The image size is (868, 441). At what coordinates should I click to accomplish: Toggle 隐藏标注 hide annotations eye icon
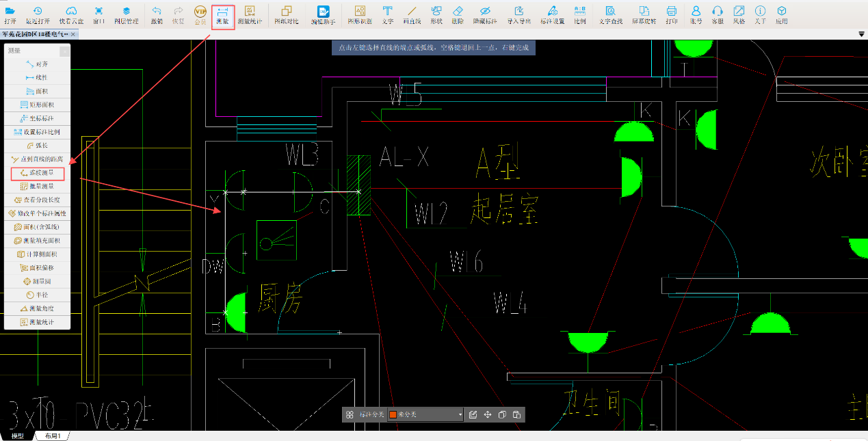[x=485, y=14]
